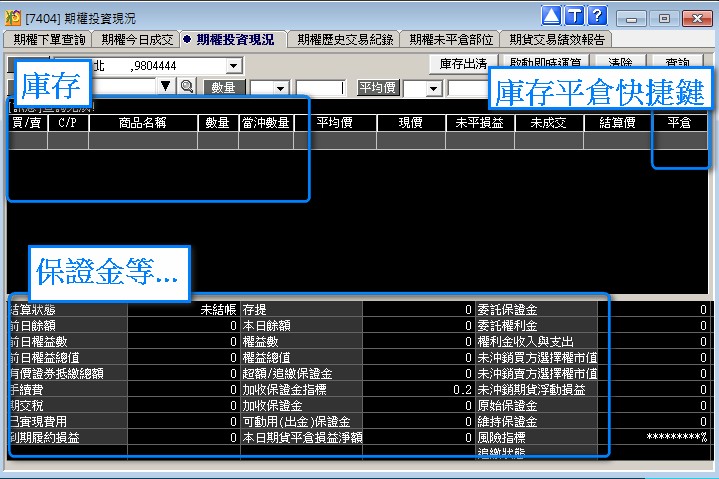The image size is (719, 479).
Task: Click the 委託保證金 label
Action: pyautogui.click(x=508, y=310)
